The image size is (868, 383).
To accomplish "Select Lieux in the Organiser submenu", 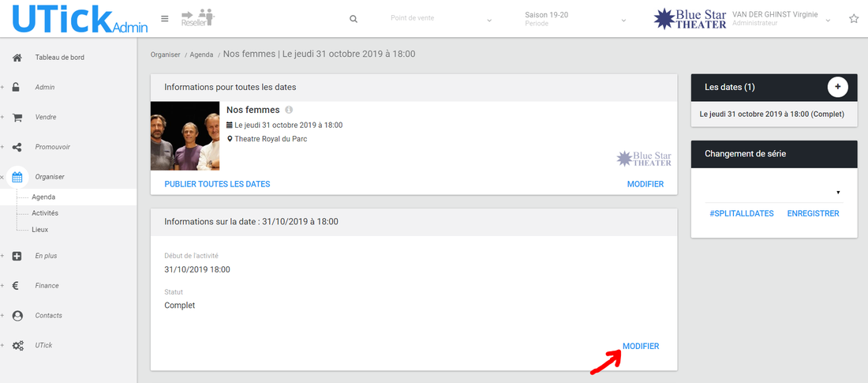I will (39, 230).
